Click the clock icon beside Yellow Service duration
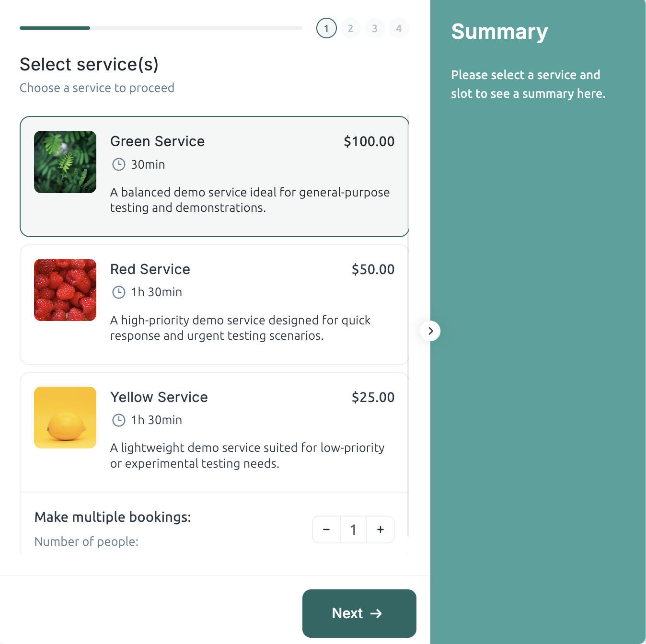This screenshot has height=644, width=646. click(x=119, y=420)
